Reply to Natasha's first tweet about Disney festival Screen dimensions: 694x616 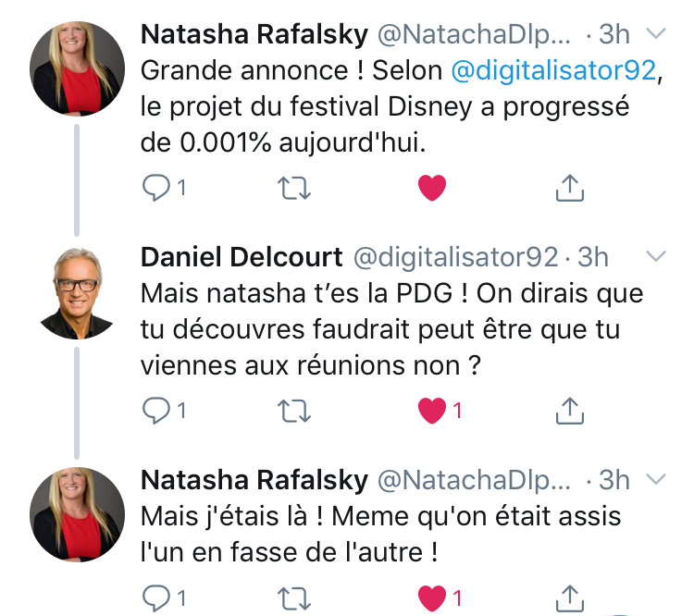(x=158, y=189)
